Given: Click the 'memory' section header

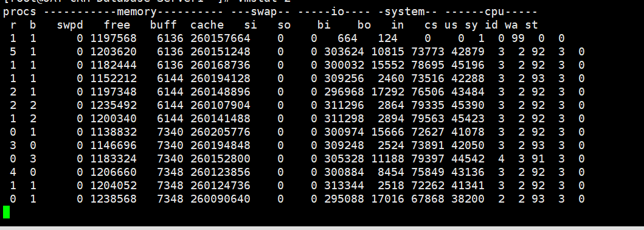Looking at the screenshot, I should (136, 12).
